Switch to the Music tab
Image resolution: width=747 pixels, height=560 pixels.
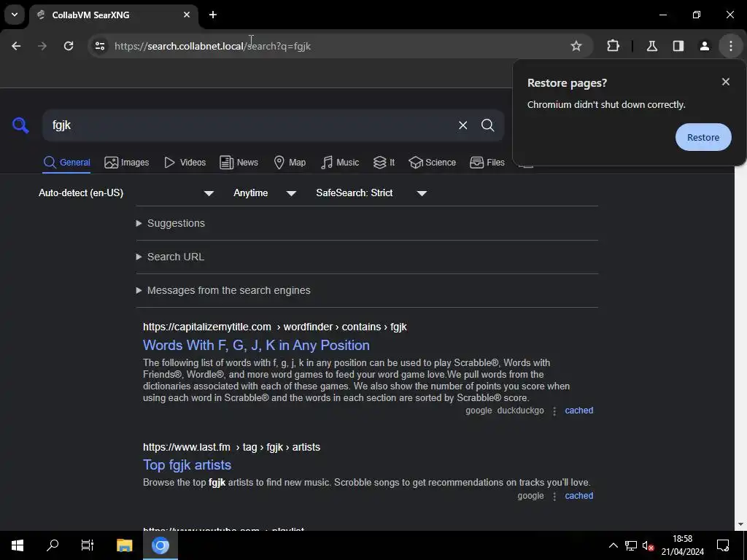[340, 163]
